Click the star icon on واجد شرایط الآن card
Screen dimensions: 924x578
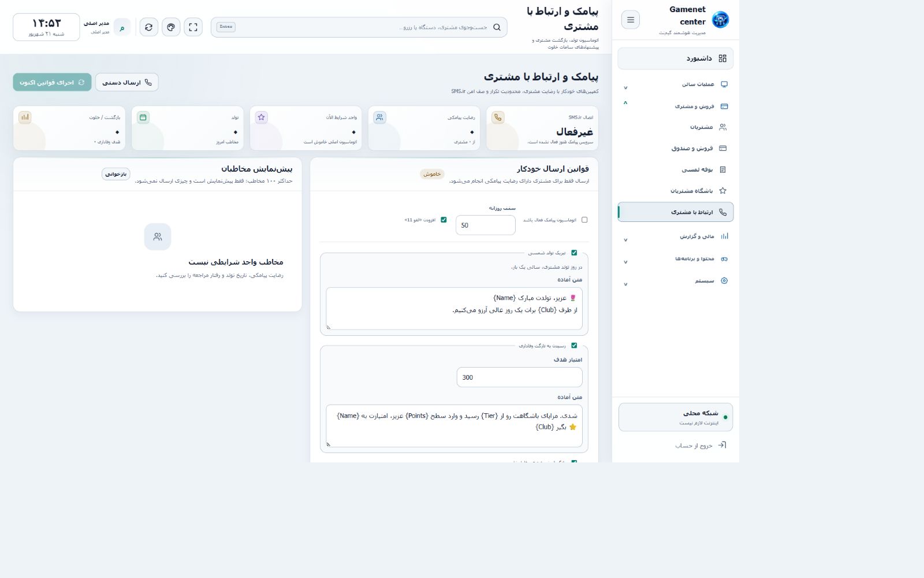[262, 117]
